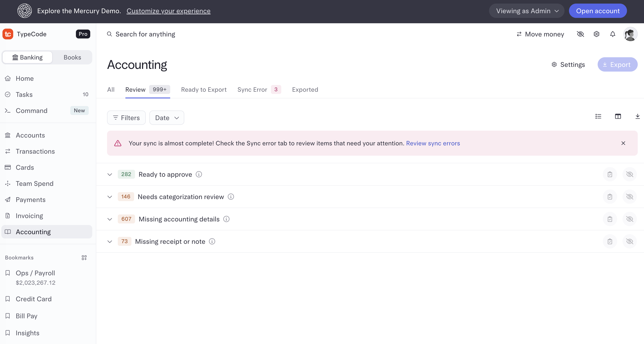The image size is (644, 344).
Task: Click the settings gear icon in top bar
Action: click(x=597, y=34)
